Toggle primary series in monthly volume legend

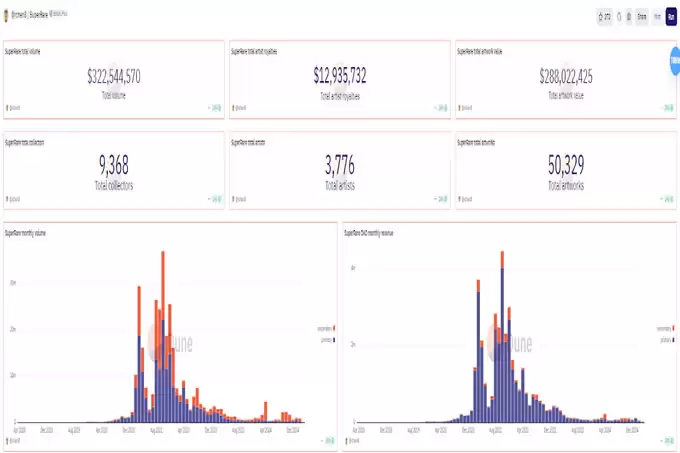pyautogui.click(x=328, y=340)
